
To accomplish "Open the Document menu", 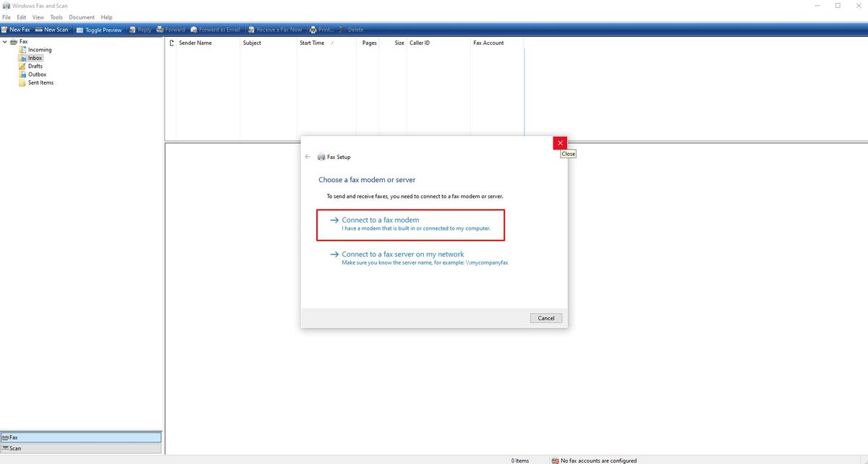I will 82,17.
